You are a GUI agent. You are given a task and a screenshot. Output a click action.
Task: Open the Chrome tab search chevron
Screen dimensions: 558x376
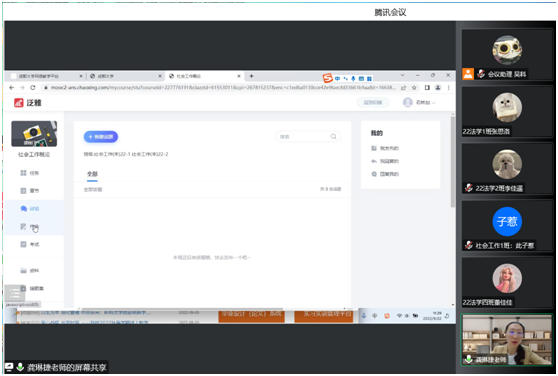click(402, 75)
